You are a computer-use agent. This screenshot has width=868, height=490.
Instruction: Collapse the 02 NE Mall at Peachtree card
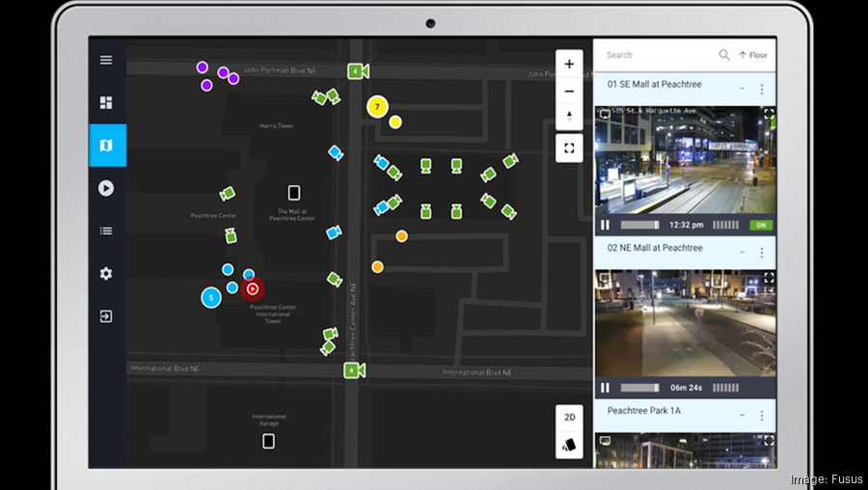click(742, 253)
